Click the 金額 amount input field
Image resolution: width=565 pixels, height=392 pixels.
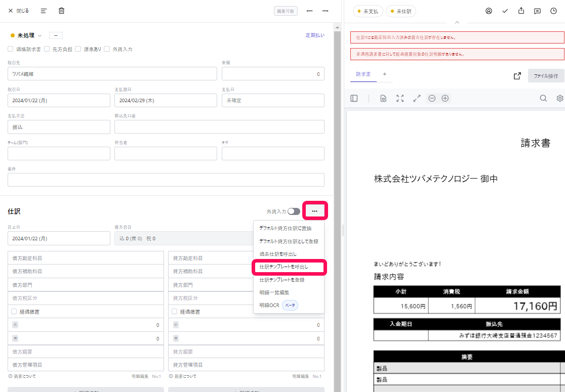(273, 74)
